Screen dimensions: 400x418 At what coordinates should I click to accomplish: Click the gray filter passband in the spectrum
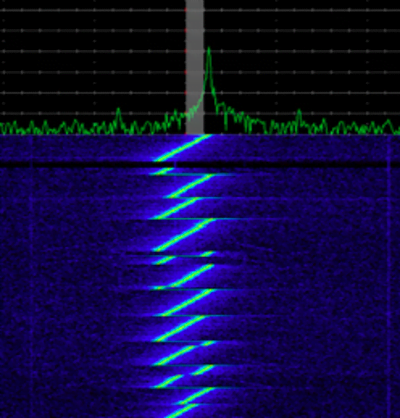(195, 67)
